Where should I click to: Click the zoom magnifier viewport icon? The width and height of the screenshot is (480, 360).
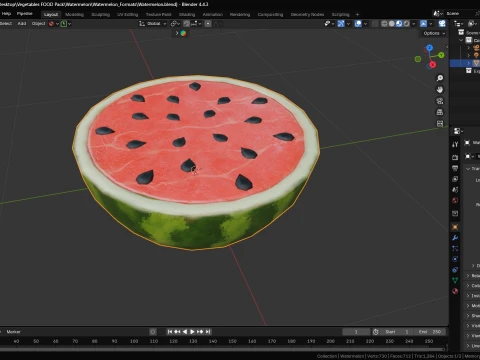[x=440, y=78]
